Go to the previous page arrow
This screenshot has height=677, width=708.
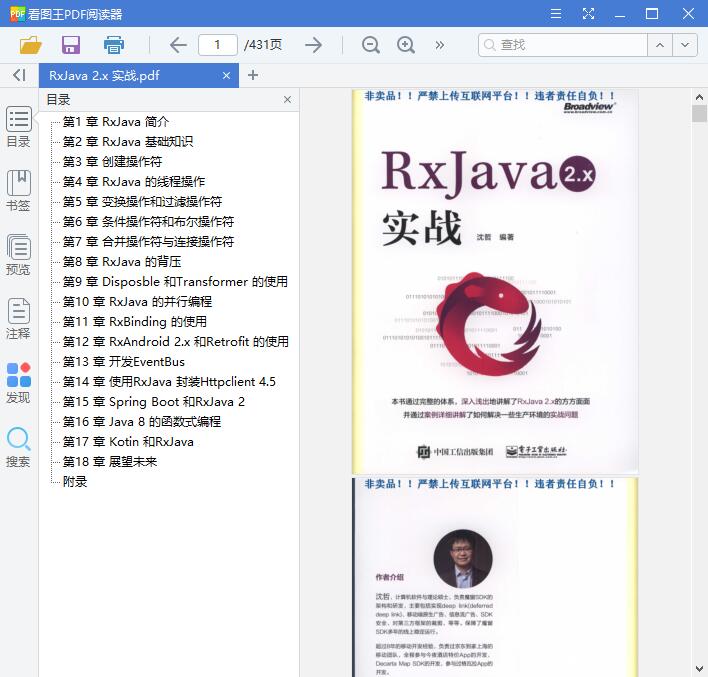click(178, 45)
